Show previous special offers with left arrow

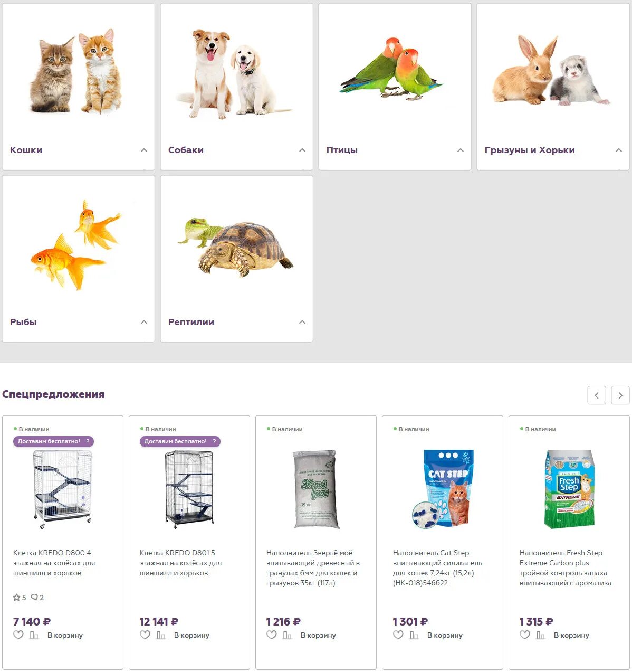click(597, 395)
